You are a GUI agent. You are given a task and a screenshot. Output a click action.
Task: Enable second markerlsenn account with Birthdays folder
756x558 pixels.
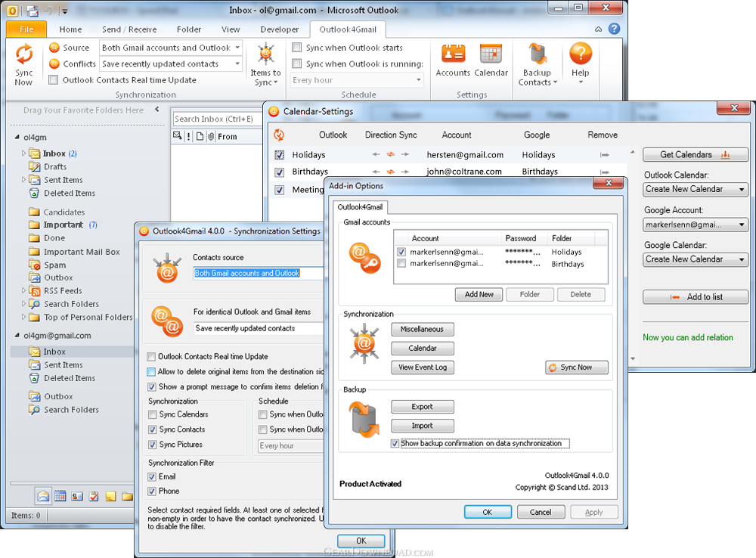point(401,263)
